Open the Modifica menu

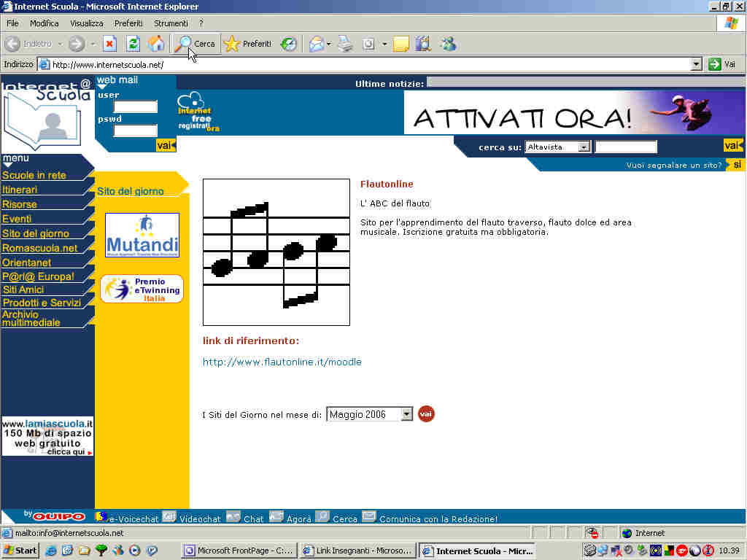[x=44, y=23]
